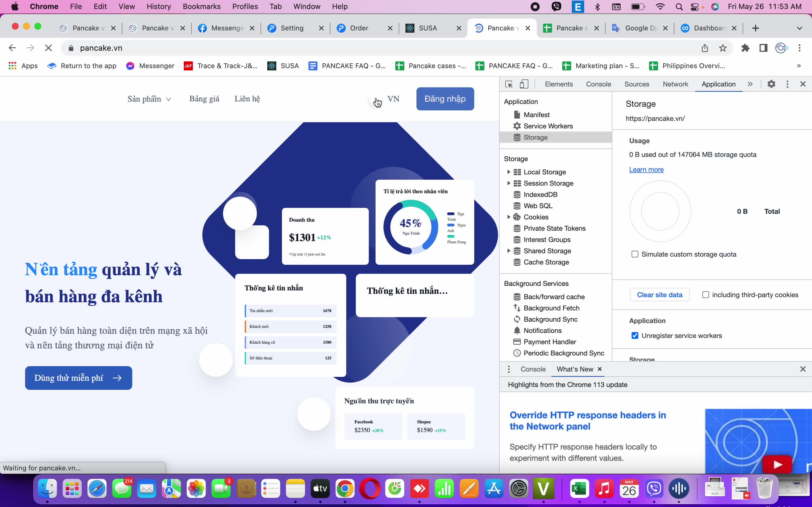Open the Learn more link
The image size is (812, 507).
point(646,170)
